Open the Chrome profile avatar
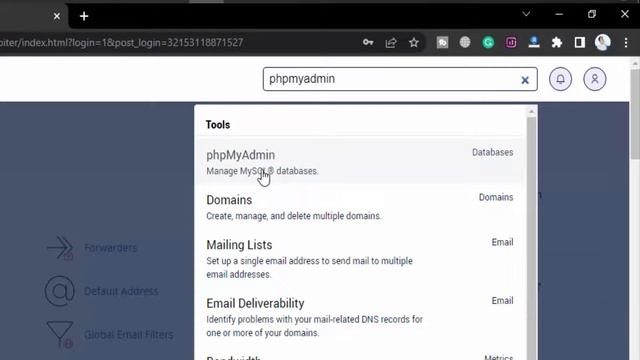The width and height of the screenshot is (640, 360). pyautogui.click(x=602, y=42)
